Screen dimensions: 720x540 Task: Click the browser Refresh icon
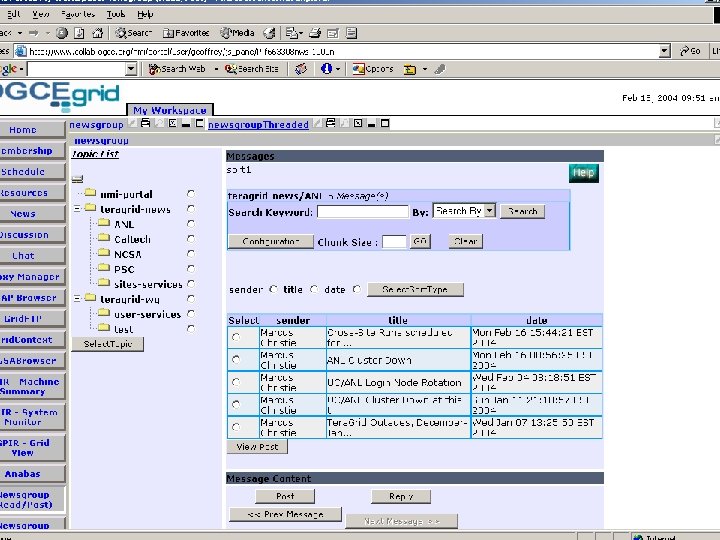(79, 33)
